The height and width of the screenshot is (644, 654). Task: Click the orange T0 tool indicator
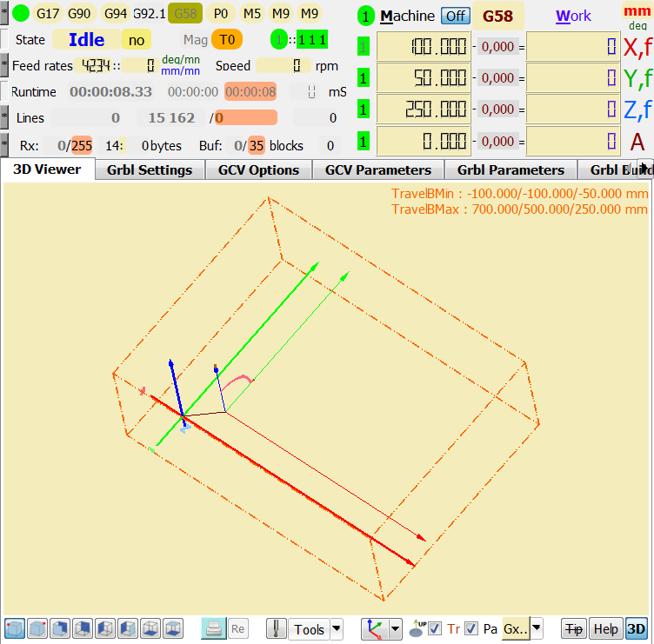tap(227, 40)
